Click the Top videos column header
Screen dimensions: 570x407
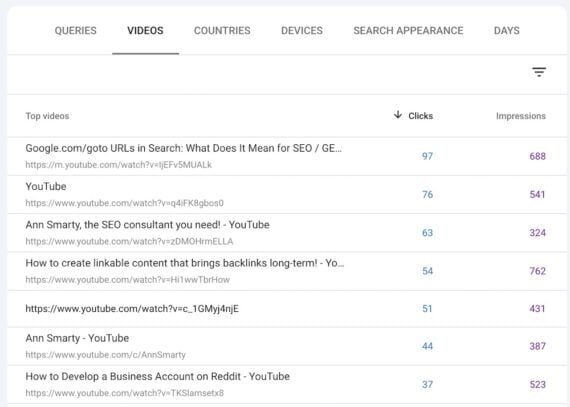tap(47, 116)
